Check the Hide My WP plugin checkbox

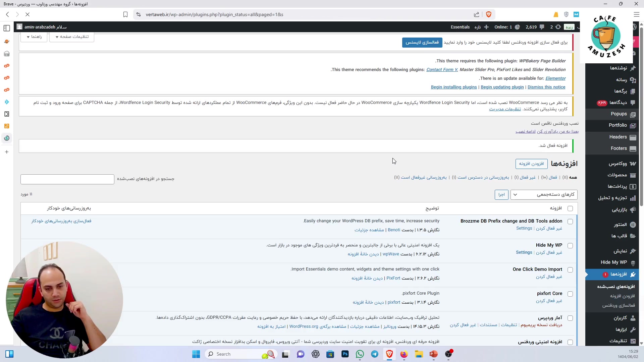pos(570,246)
